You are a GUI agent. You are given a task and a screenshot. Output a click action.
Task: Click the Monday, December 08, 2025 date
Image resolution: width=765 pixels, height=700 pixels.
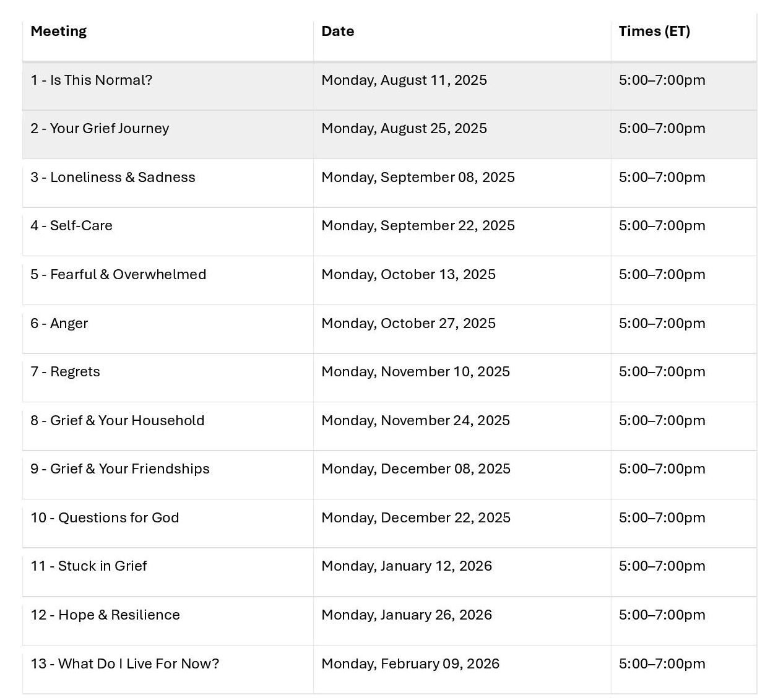pos(416,469)
